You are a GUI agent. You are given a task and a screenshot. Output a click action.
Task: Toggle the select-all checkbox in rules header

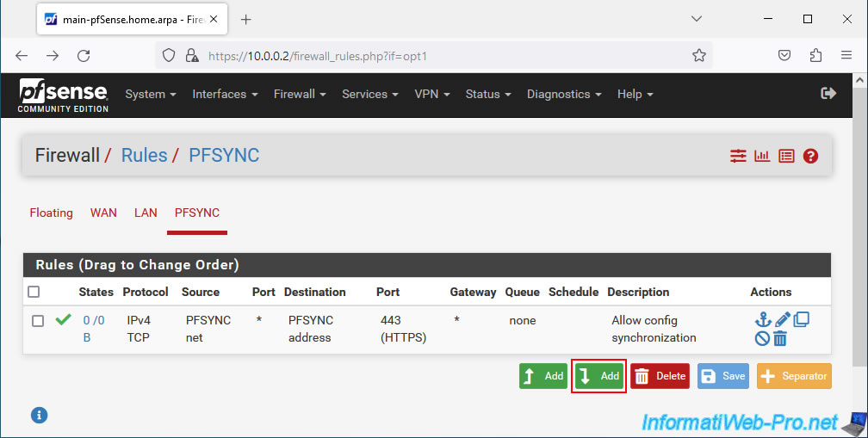point(34,292)
